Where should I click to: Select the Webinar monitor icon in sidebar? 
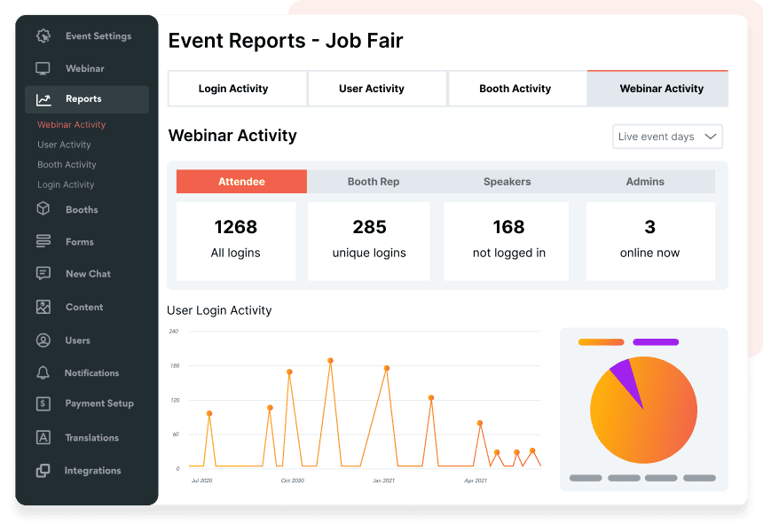point(43,68)
